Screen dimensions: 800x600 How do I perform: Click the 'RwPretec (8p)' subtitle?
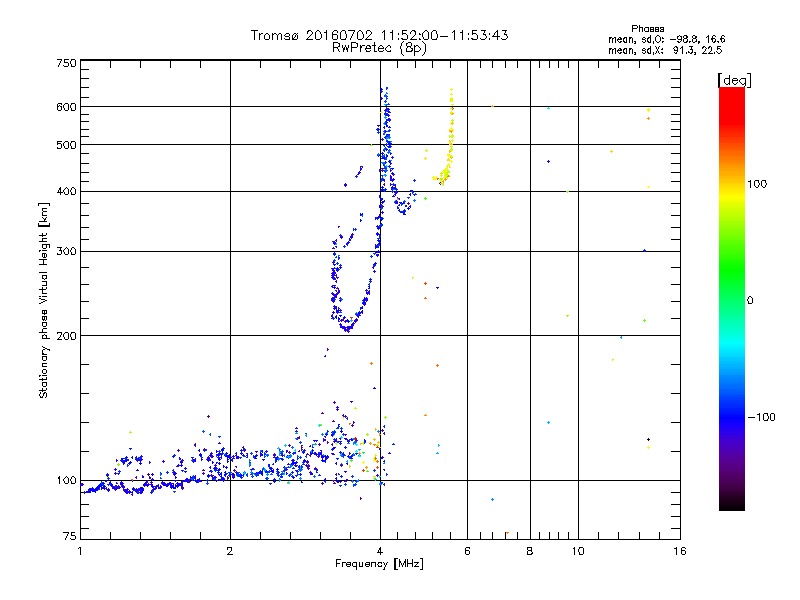(379, 48)
